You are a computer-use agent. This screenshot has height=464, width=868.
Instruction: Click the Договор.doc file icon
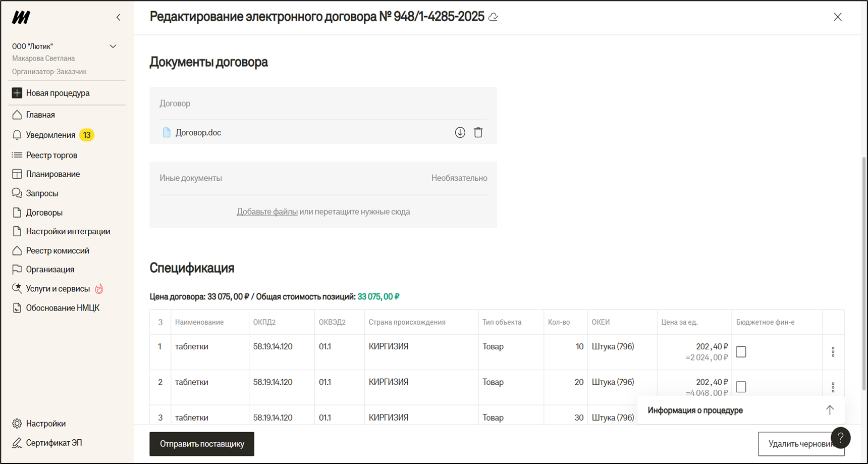coord(167,133)
